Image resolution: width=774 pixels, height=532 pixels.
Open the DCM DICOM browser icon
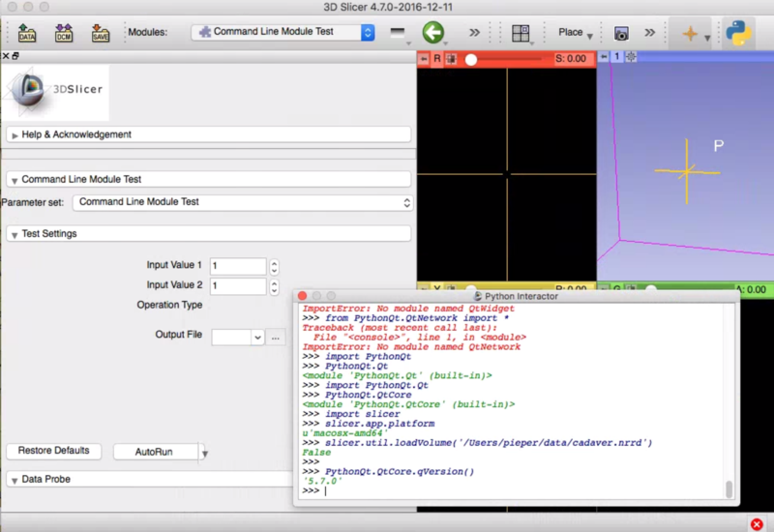pos(64,33)
